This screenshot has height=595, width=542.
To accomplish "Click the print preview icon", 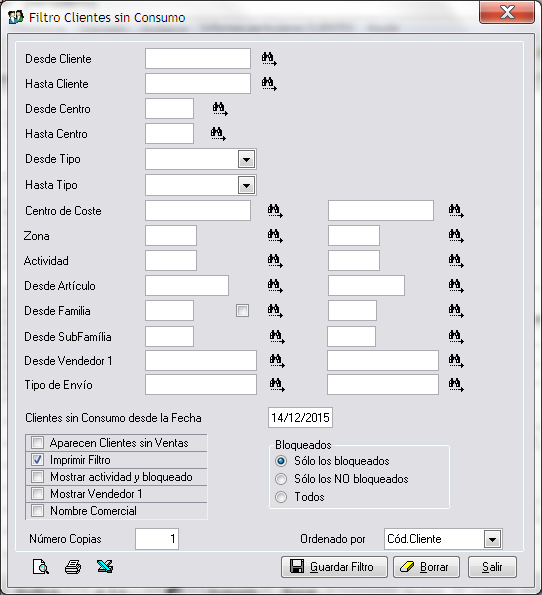I will coord(41,567).
